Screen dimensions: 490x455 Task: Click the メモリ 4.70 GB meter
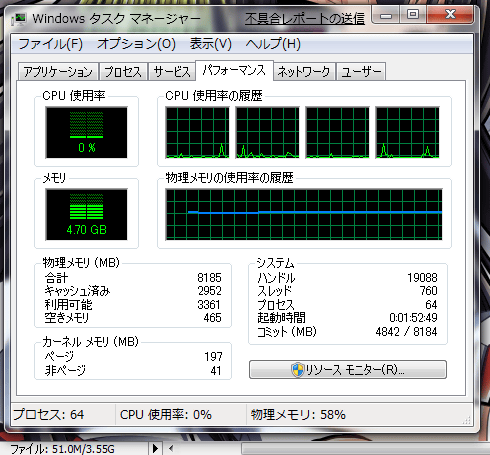[86, 214]
